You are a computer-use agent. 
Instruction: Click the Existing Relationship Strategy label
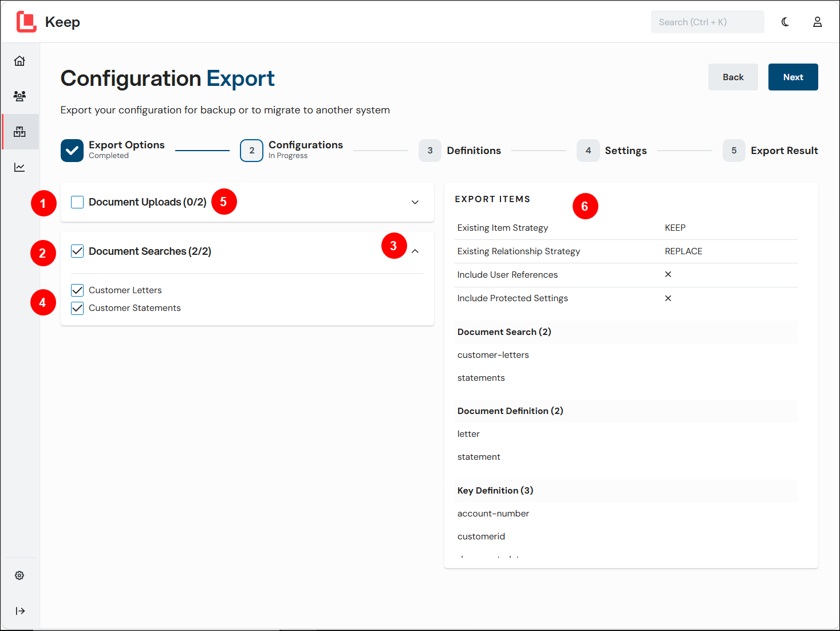tap(519, 251)
